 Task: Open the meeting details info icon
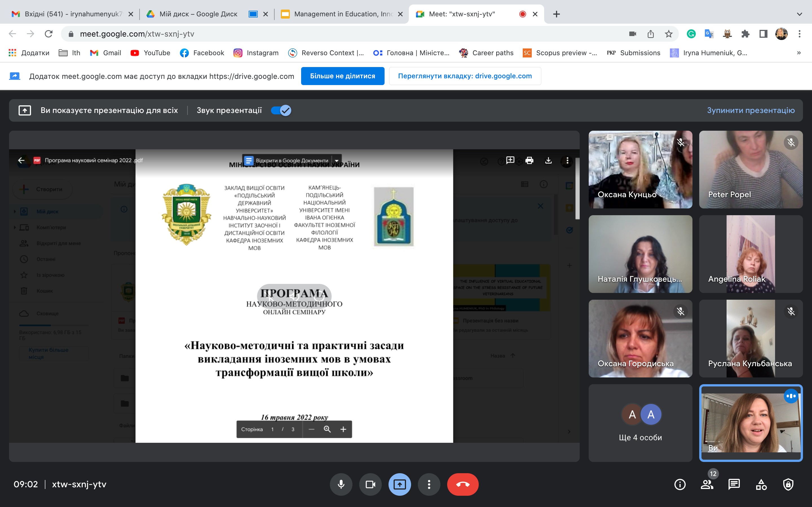click(x=680, y=484)
